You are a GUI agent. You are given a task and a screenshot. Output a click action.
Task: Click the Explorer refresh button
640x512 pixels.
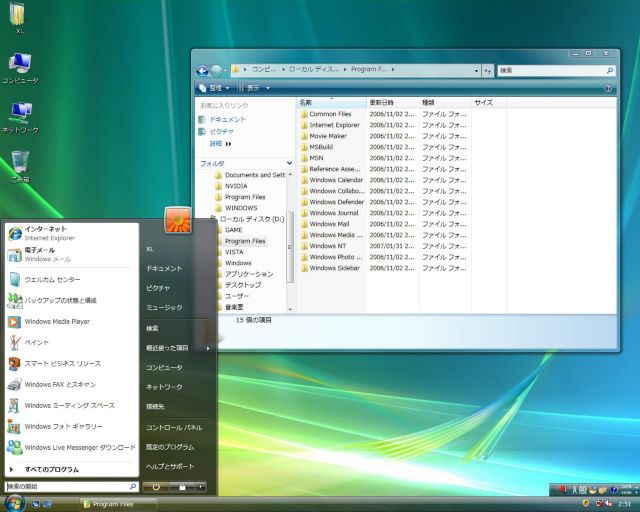coord(488,71)
